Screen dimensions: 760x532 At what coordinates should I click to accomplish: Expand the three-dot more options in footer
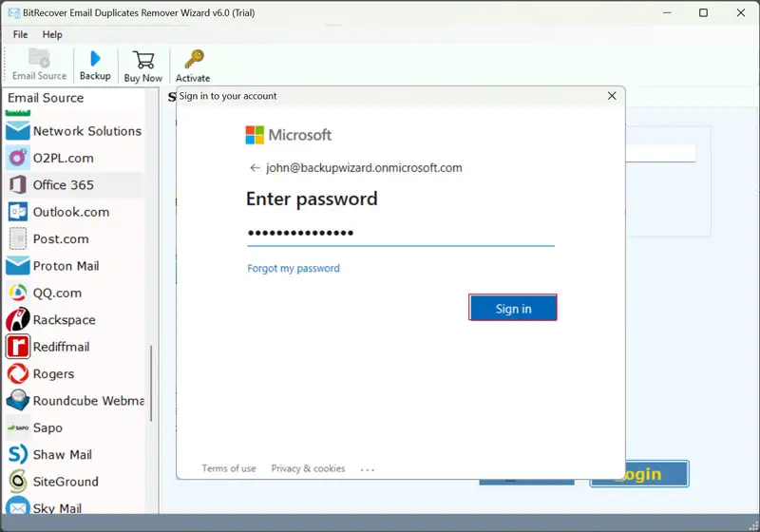(368, 468)
